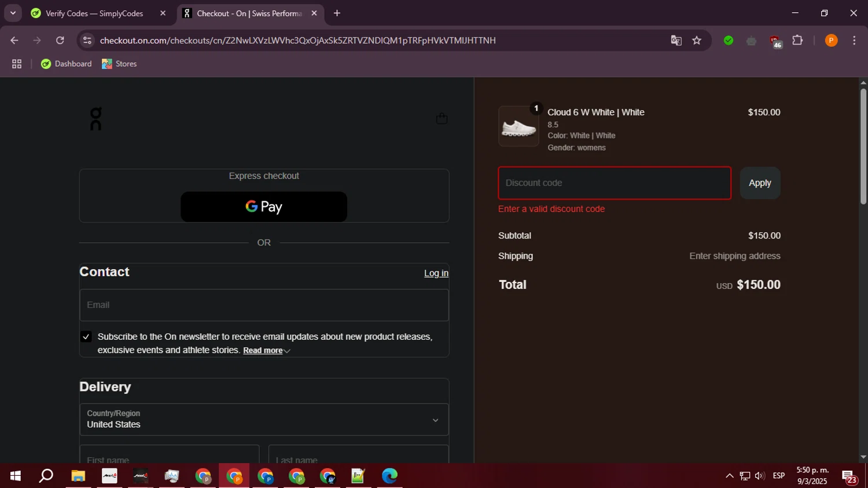
Task: Open the network status tray icon
Action: tap(745, 476)
